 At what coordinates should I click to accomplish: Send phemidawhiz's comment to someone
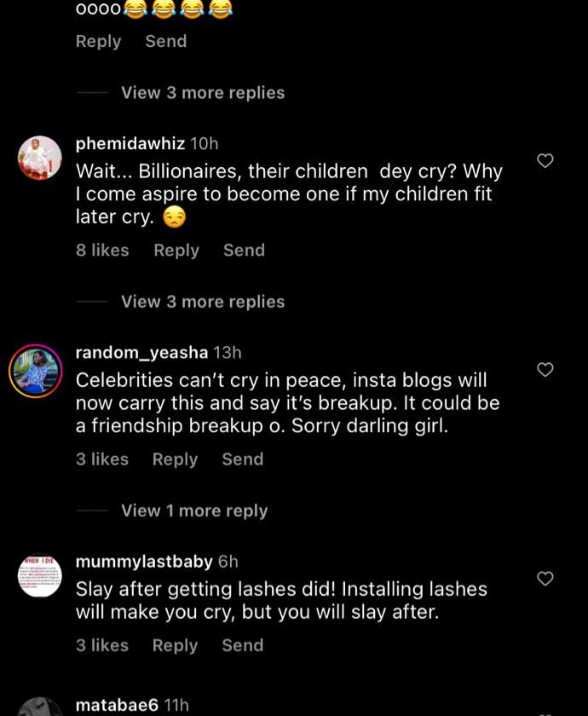point(244,251)
